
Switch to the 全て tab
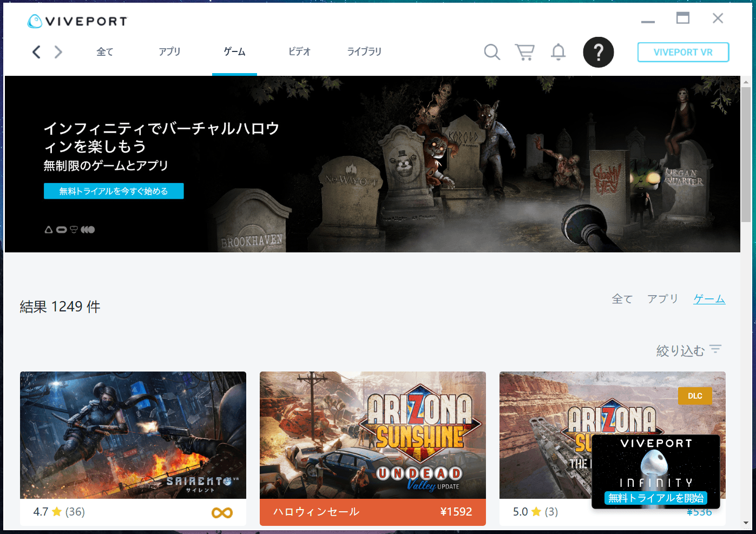coord(105,52)
